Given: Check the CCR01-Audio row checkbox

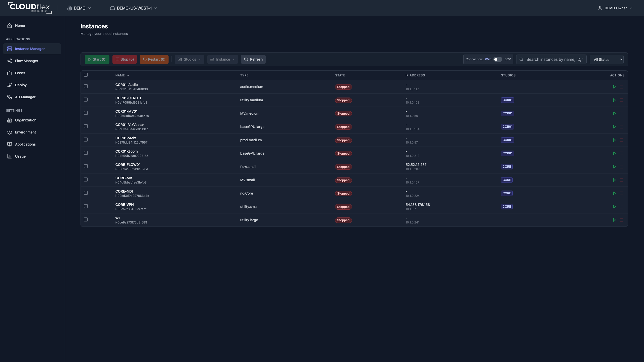Looking at the screenshot, I should (x=86, y=86).
